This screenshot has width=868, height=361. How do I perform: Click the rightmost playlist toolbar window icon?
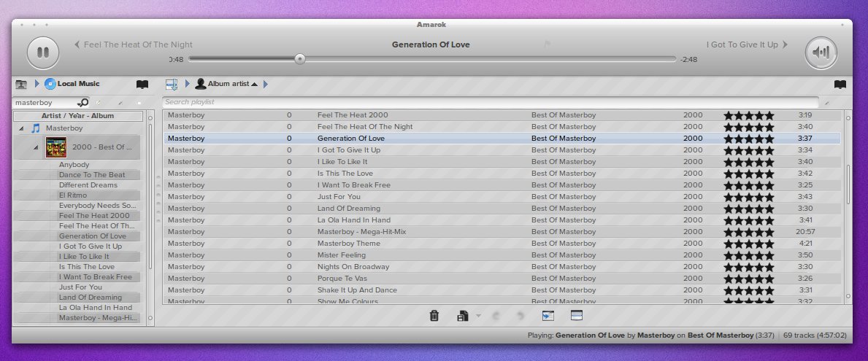click(577, 316)
